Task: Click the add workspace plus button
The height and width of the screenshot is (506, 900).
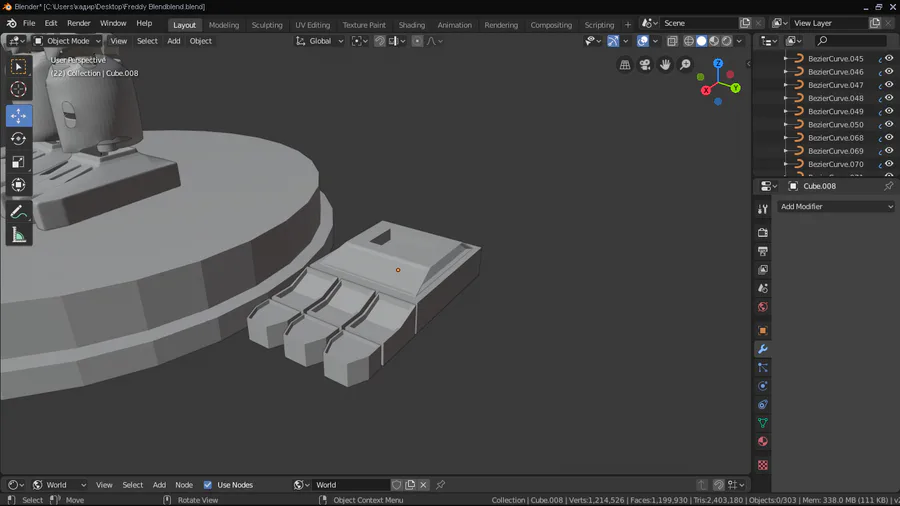Action: pos(627,25)
